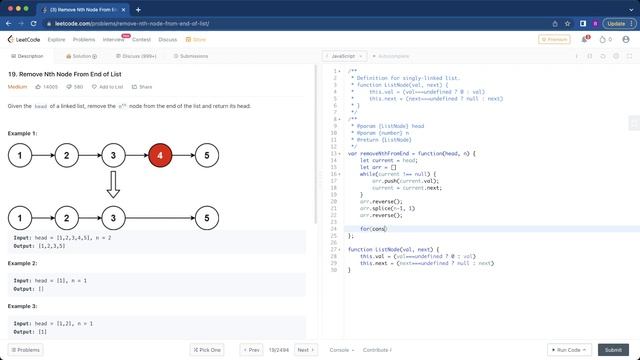Expand browser tab search chevron

pyautogui.click(x=631, y=9)
